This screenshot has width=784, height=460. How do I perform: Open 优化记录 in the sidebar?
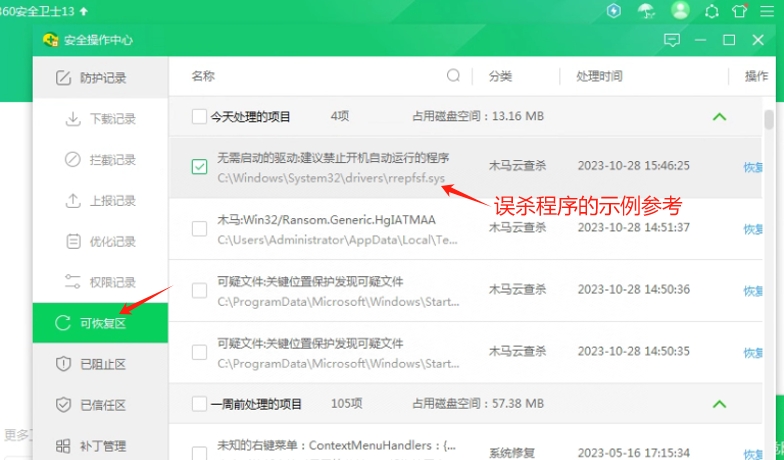click(100, 242)
